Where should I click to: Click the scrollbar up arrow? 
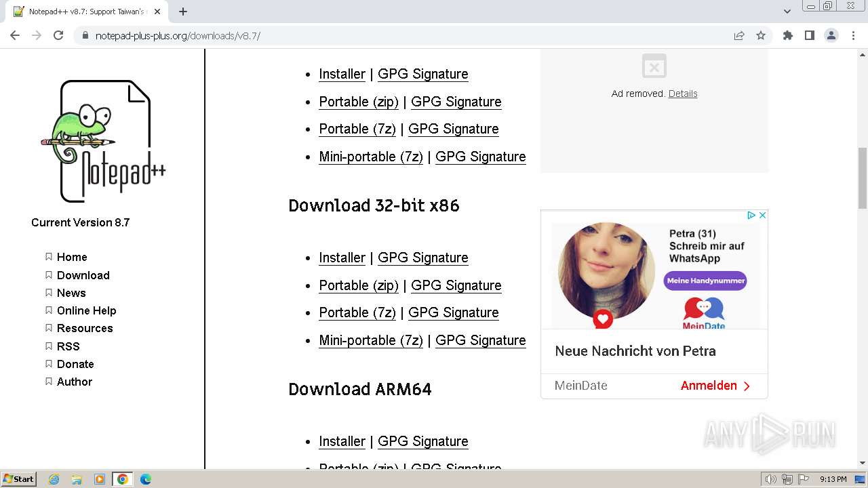tap(862, 54)
